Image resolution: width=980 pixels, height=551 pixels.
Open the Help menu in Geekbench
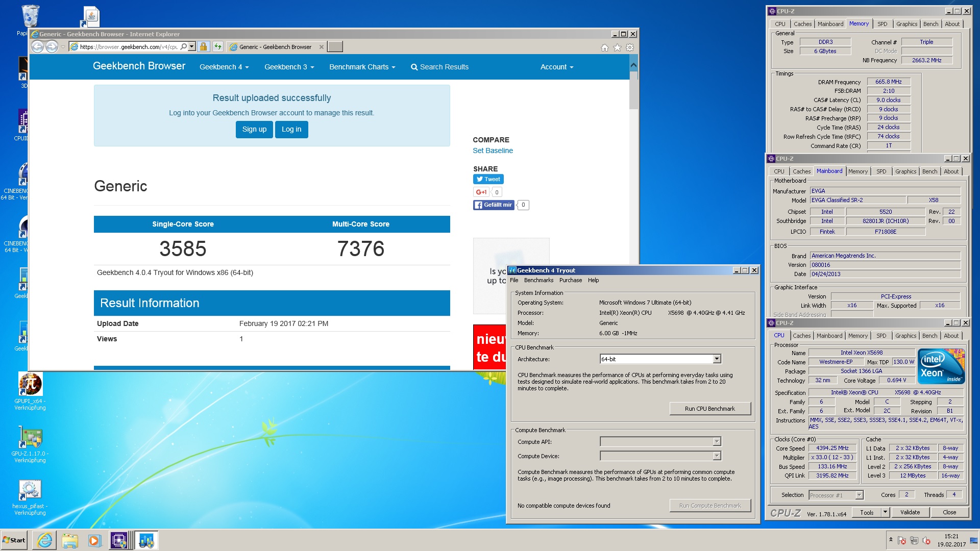[593, 280]
